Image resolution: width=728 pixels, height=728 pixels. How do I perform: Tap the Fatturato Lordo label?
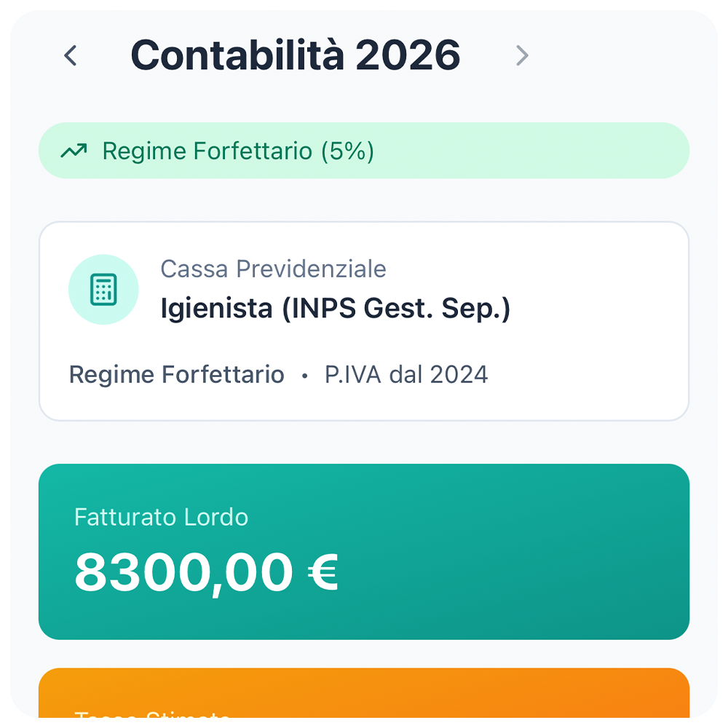tap(161, 517)
